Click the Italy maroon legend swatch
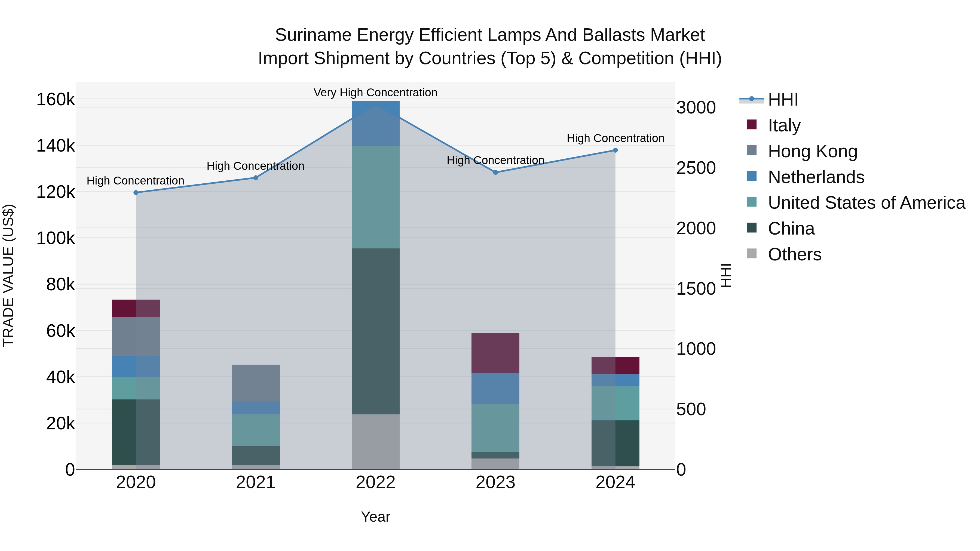 pyautogui.click(x=752, y=124)
